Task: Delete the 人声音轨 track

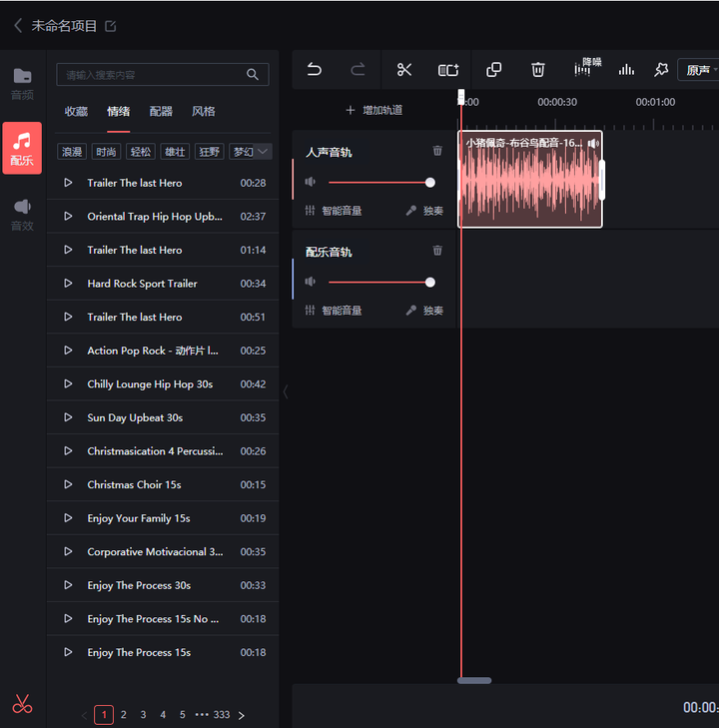Action: pos(437,151)
